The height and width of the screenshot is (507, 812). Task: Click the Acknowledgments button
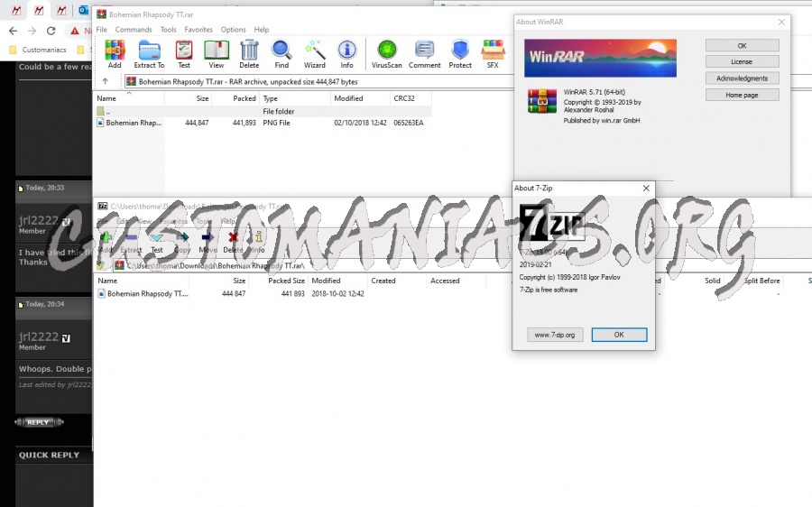[x=743, y=78]
